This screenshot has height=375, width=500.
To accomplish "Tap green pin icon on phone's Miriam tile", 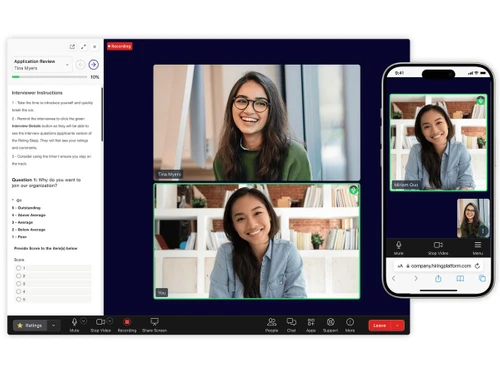I will (x=480, y=100).
